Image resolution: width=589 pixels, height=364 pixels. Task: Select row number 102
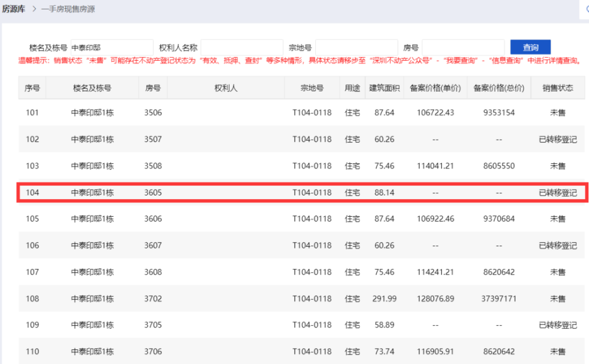(x=32, y=140)
